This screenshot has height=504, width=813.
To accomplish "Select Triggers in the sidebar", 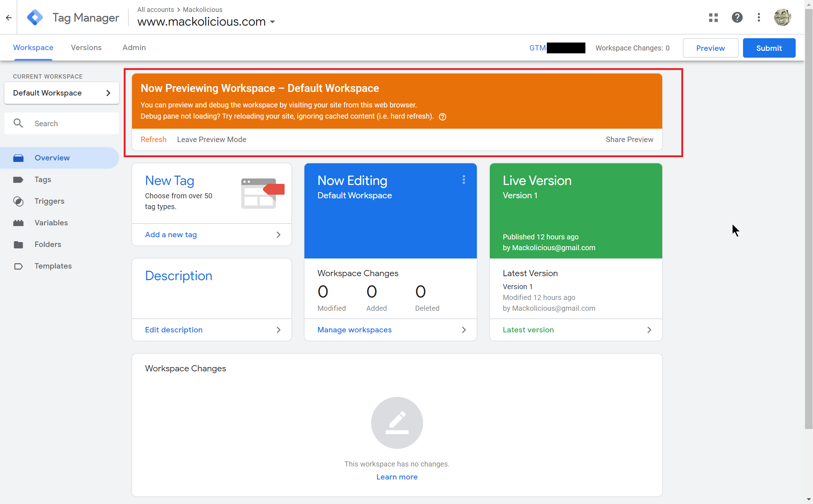I will (x=60, y=201).
